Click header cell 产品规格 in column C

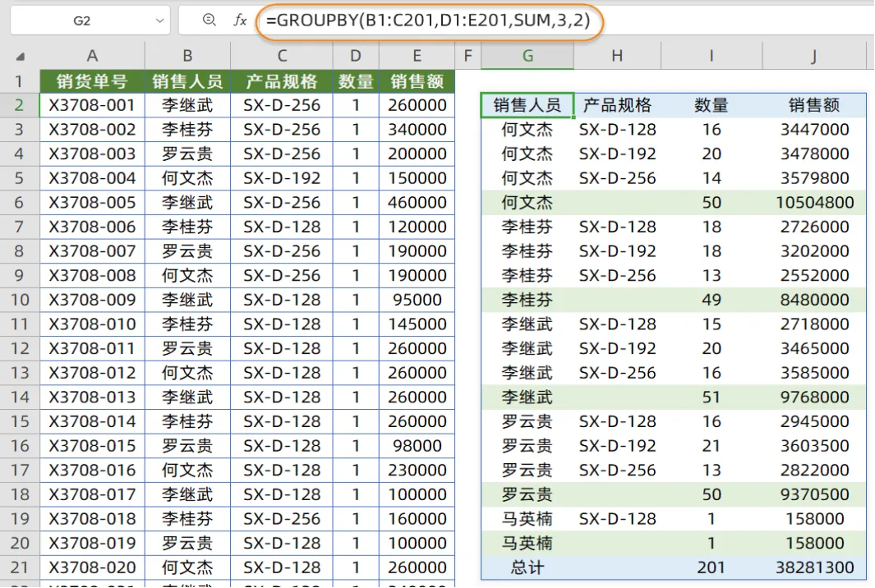tap(282, 81)
